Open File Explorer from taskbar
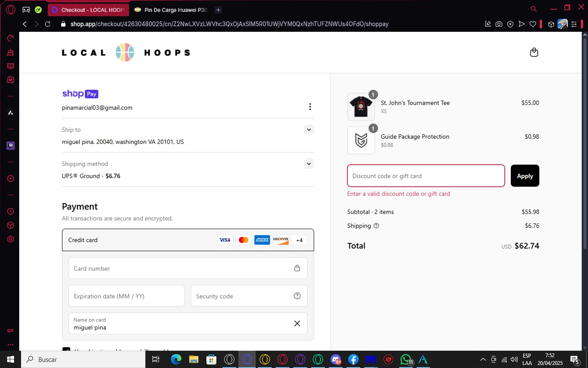 click(x=194, y=359)
